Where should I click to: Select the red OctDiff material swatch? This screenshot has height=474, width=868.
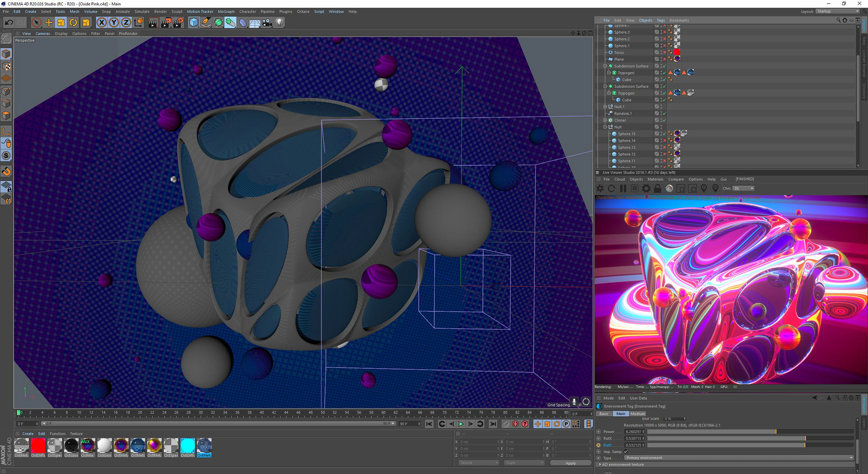pos(38,446)
